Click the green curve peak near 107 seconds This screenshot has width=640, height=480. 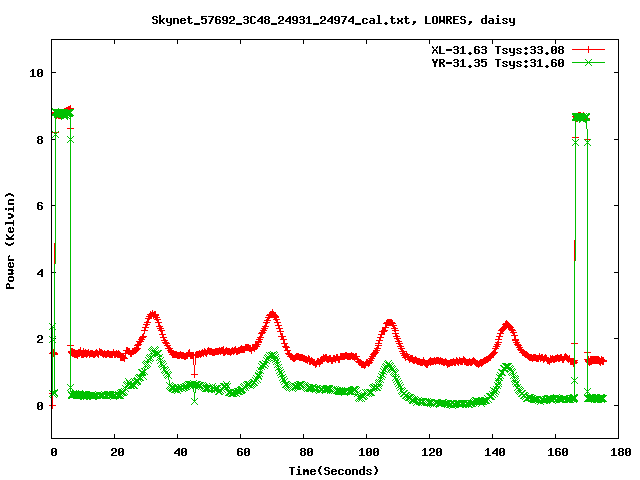coord(389,364)
